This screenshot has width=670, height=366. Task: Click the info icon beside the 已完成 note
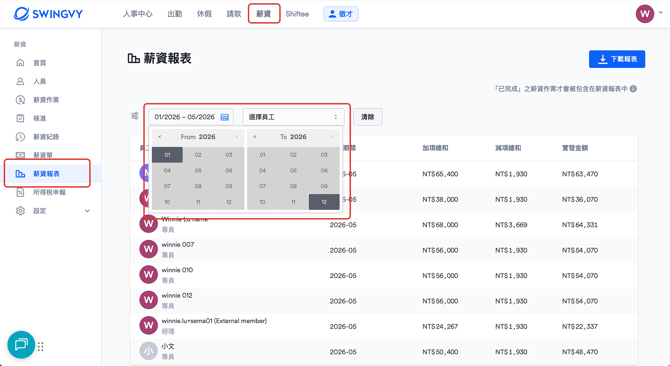coord(633,89)
